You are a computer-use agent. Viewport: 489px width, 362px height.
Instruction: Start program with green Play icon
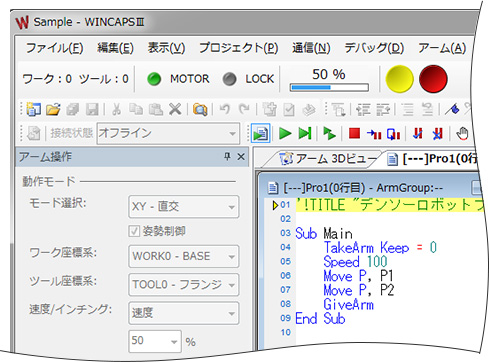(285, 134)
